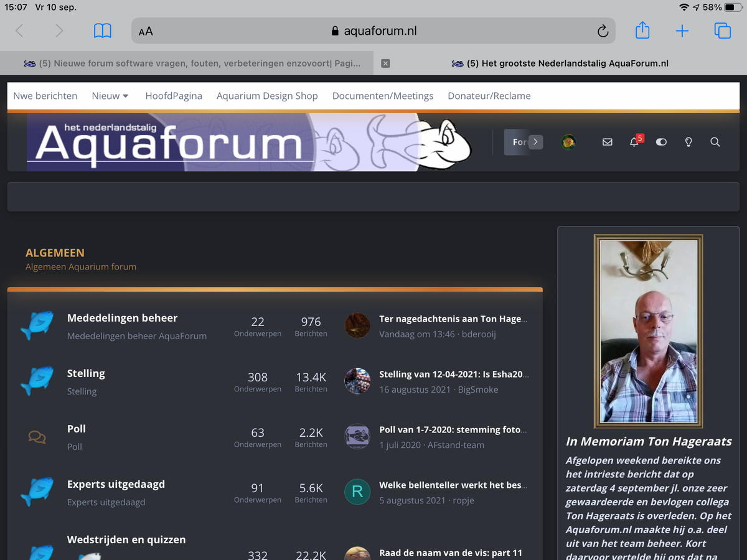Open Safari bookmarks book icon
The width and height of the screenshot is (747, 560).
click(x=103, y=30)
